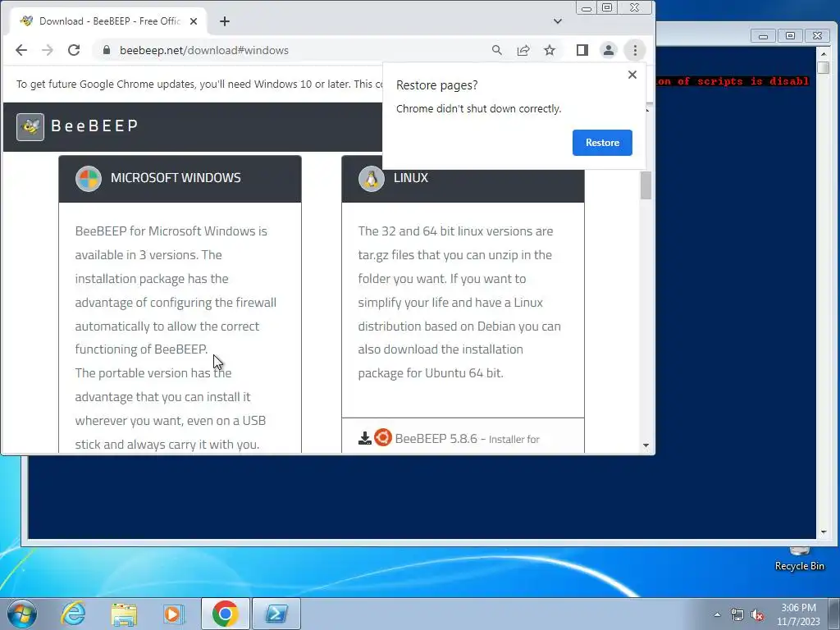Open Windows Explorer from the taskbar
Viewport: 840px width, 630px height.
(124, 614)
